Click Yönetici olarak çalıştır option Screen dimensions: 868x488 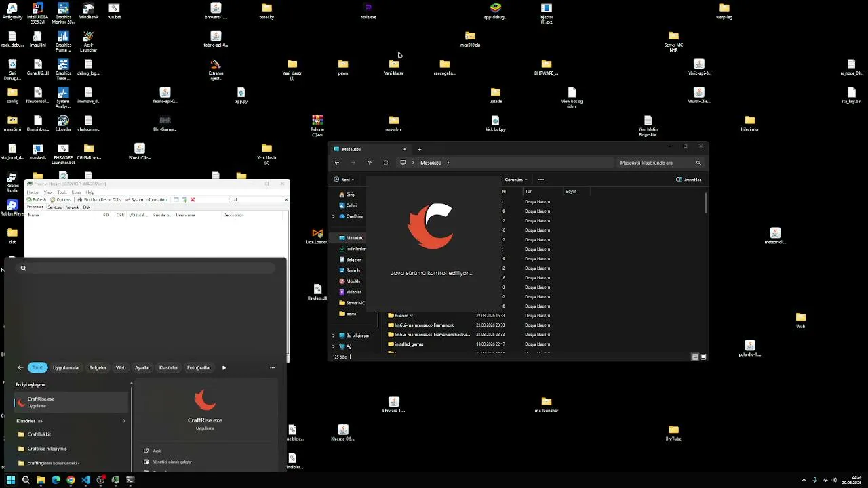(172, 462)
